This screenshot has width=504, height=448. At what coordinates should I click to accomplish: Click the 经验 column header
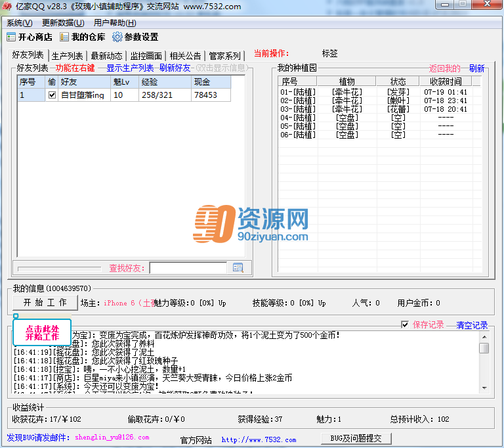tap(165, 81)
